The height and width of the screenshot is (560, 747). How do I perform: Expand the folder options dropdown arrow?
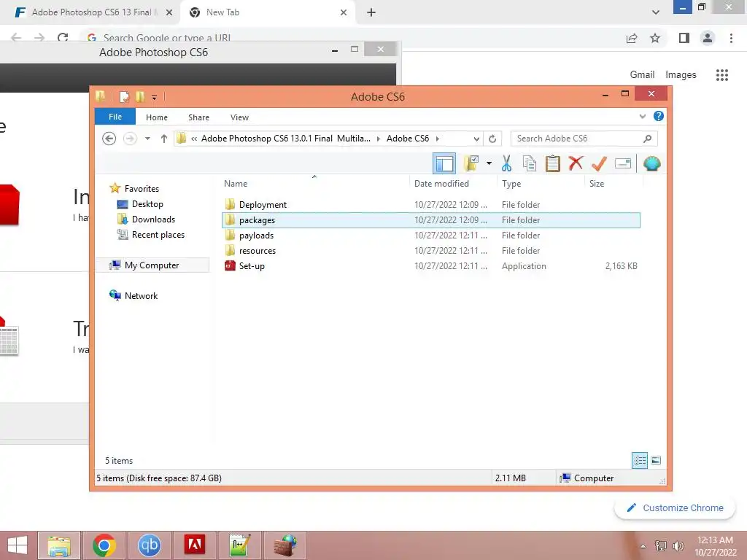[x=489, y=164]
